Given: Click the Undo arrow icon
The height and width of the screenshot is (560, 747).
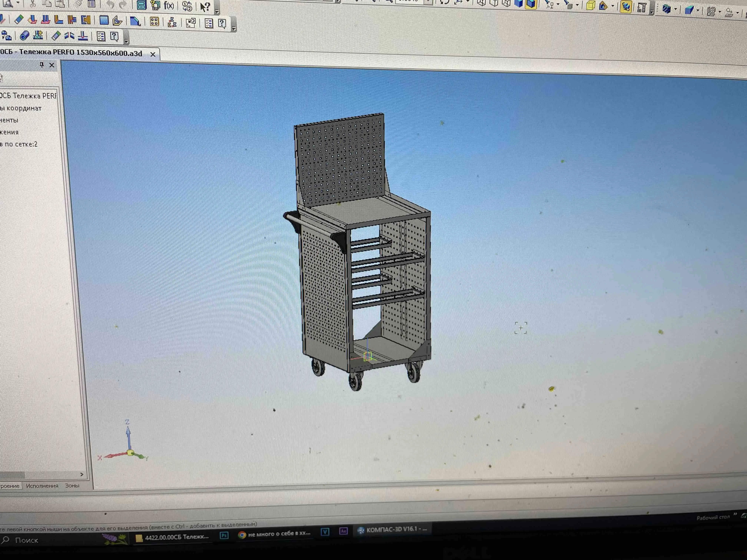Looking at the screenshot, I should click(x=110, y=4).
